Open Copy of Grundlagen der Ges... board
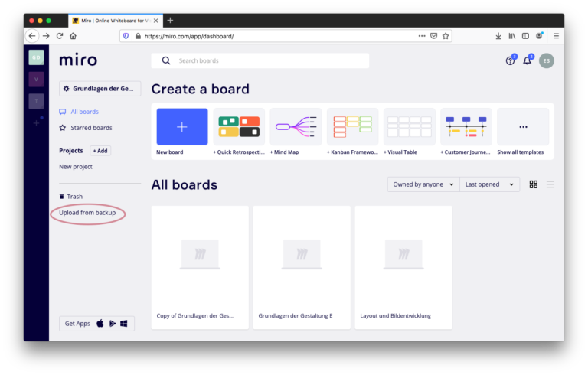588x375 pixels. coord(200,267)
